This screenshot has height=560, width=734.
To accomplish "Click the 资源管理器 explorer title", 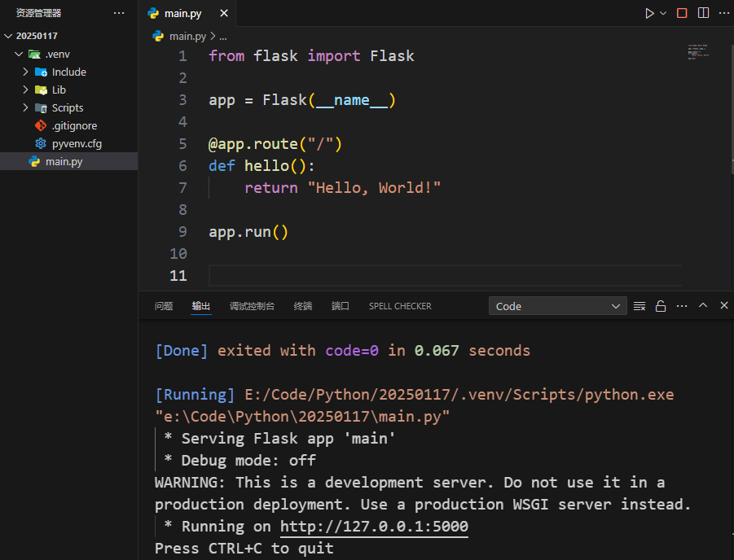I will tap(38, 13).
